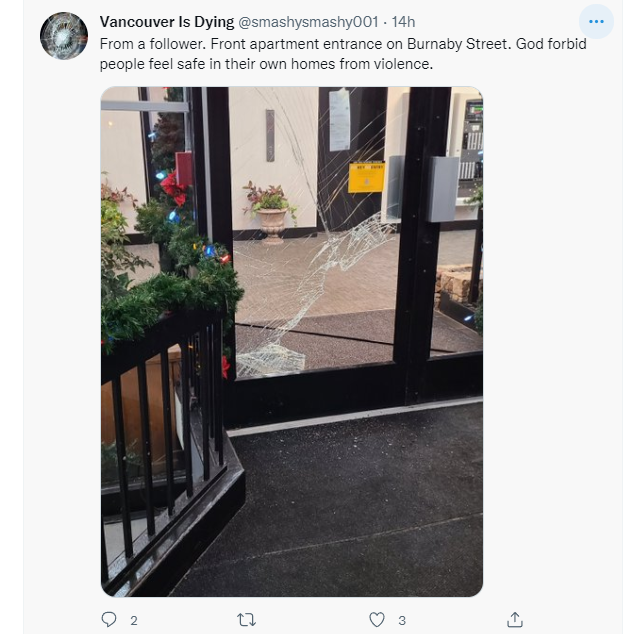
Task: Click the yellow notice sign in photo
Action: [x=366, y=177]
